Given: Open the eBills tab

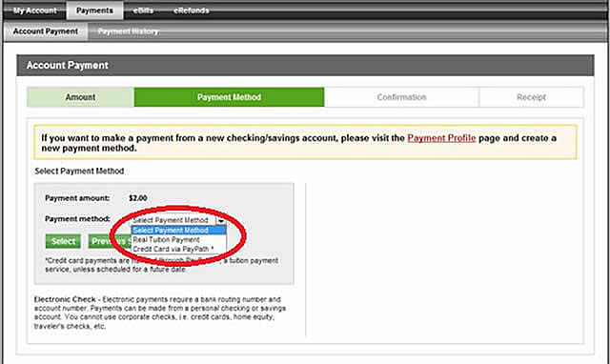Looking at the screenshot, I should (x=143, y=10).
